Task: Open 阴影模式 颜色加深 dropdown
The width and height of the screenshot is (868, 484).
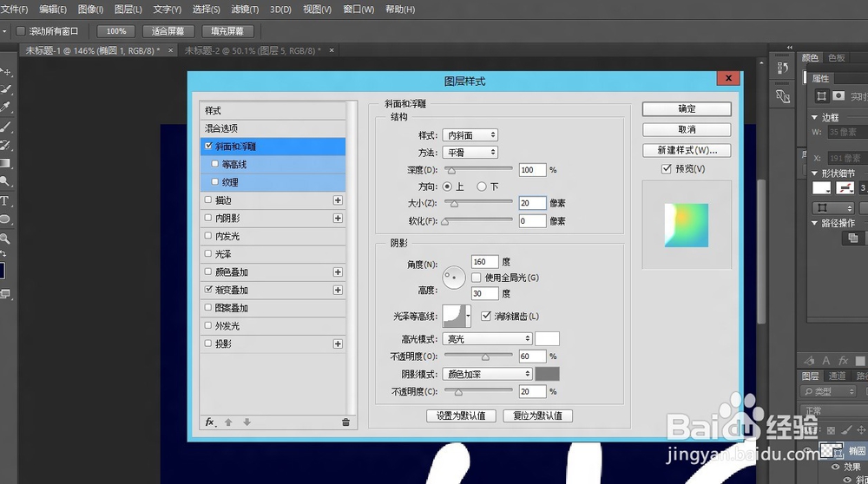Action: point(487,374)
